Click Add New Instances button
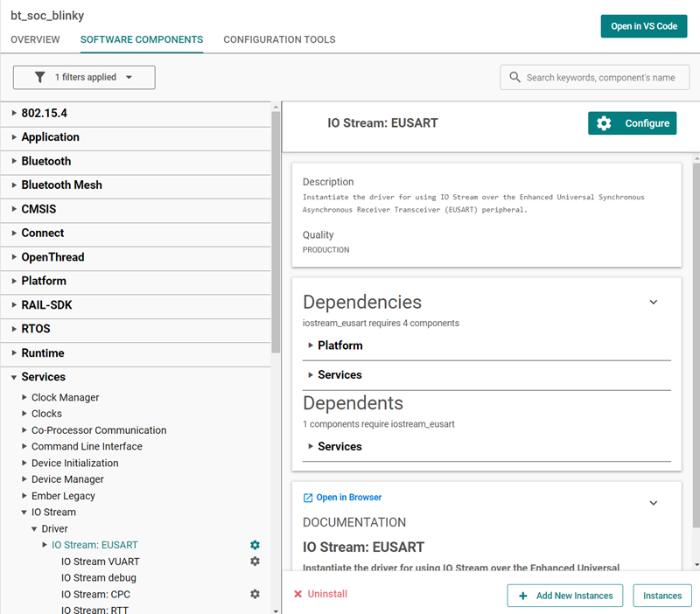 pyautogui.click(x=564, y=596)
